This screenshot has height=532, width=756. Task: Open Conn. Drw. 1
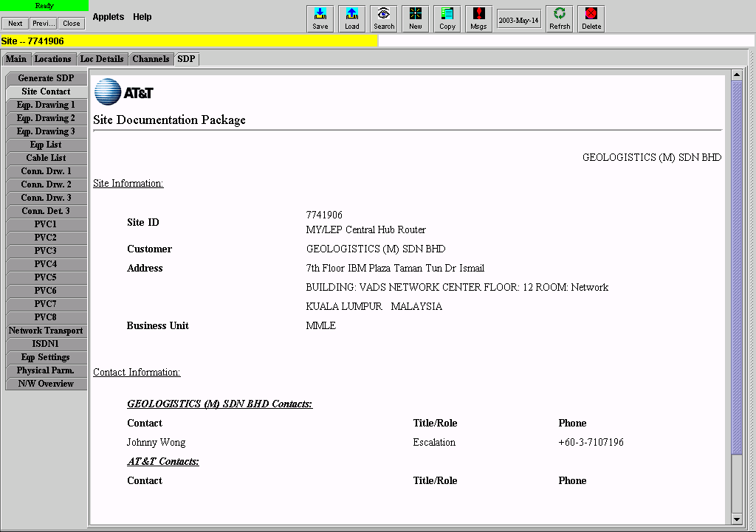tap(47, 171)
